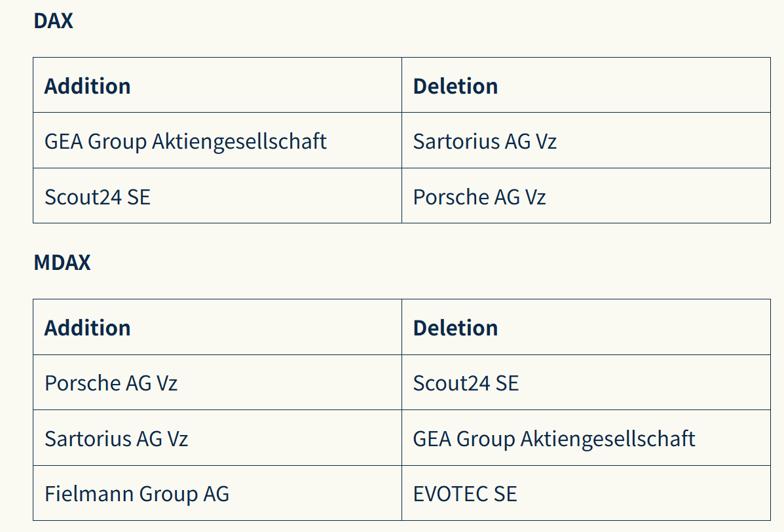
Task: Click GEA Group Aktiengesellschaft in MDAX deletions
Action: point(554,438)
